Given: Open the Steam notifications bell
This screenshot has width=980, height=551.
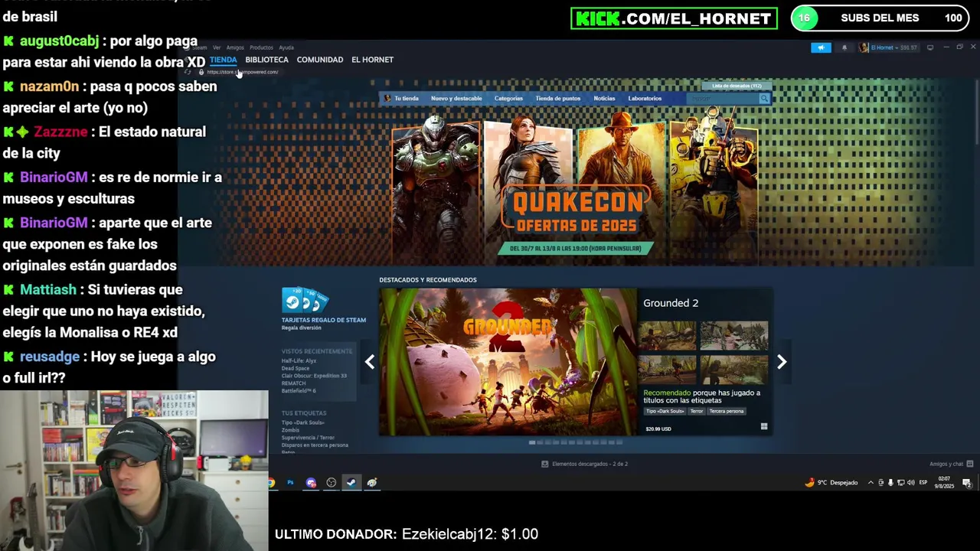Looking at the screenshot, I should [844, 47].
